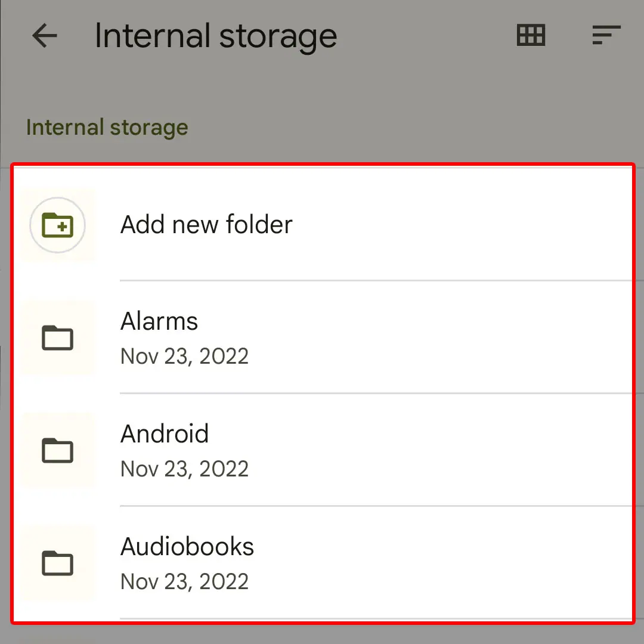This screenshot has height=644, width=644.
Task: Go back using the arrow icon
Action: click(x=45, y=36)
